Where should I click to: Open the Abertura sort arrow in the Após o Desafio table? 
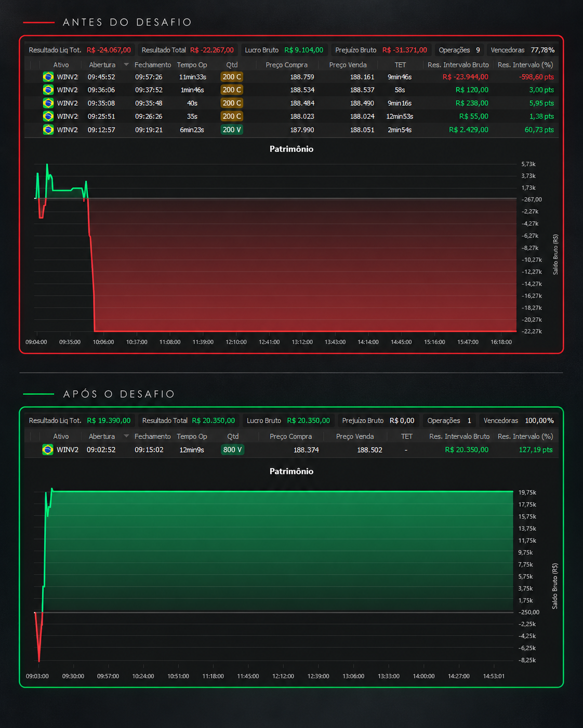tap(126, 436)
